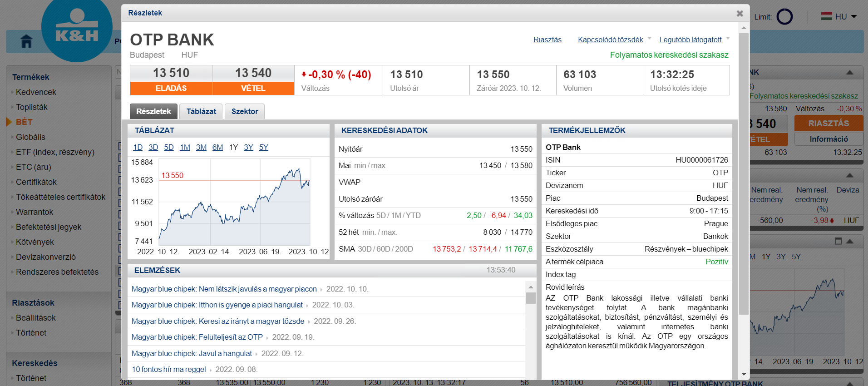Select the 3Y chart range in dialog
This screenshot has height=386, width=868.
tap(248, 147)
